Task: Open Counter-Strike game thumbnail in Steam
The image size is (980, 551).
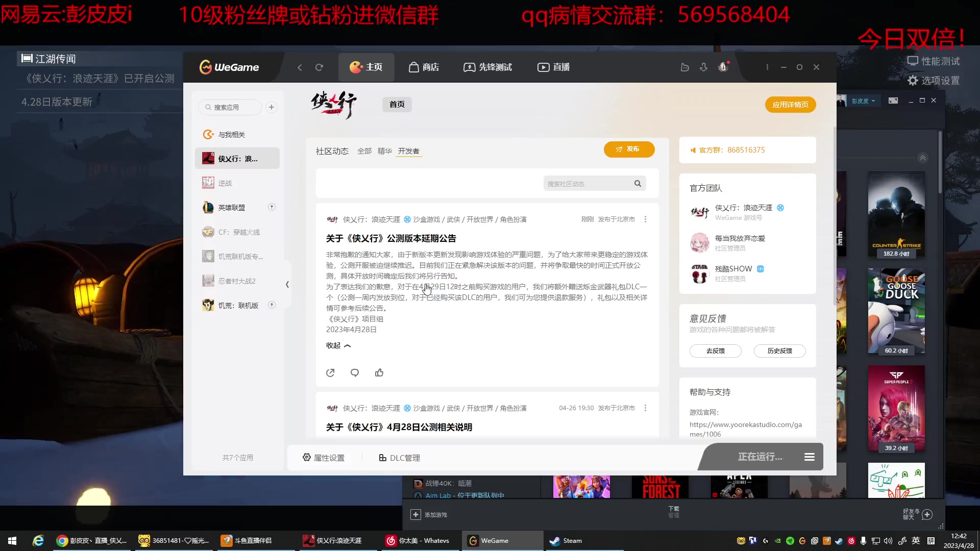Action: (x=896, y=214)
